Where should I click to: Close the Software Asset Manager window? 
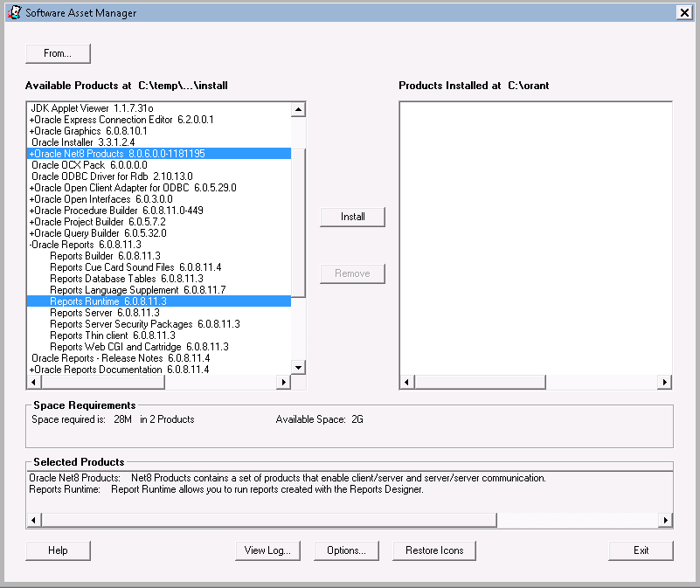click(684, 12)
